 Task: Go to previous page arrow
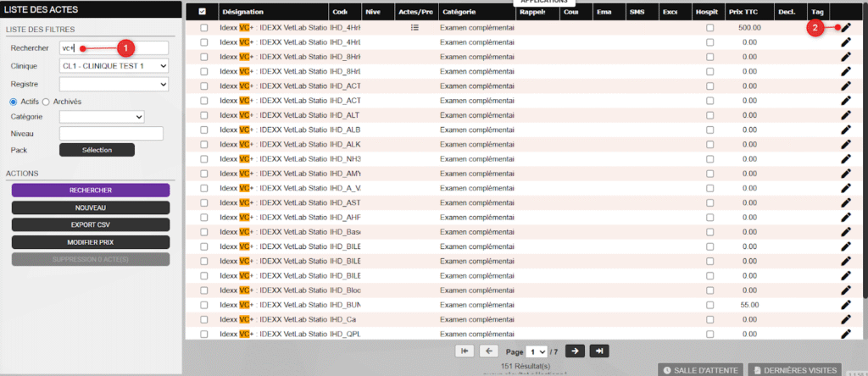pyautogui.click(x=489, y=351)
